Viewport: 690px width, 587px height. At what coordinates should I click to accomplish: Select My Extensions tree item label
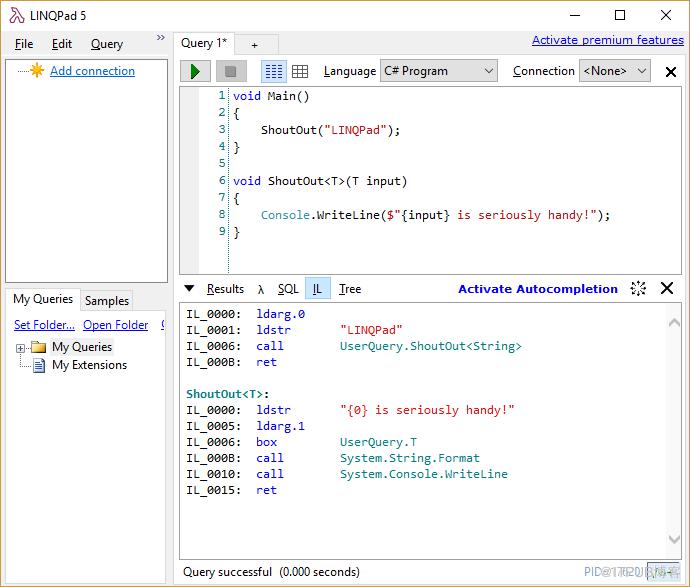[89, 365]
